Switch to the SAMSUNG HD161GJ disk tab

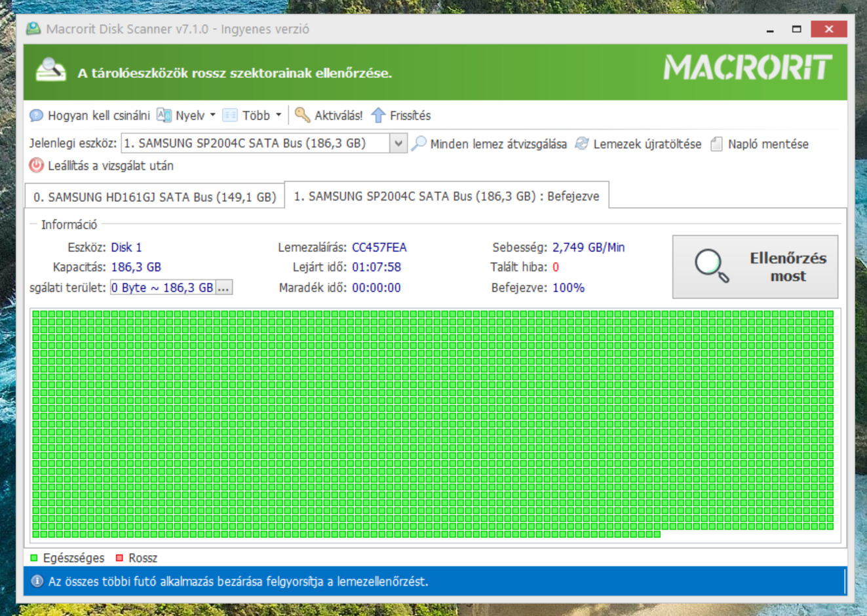[155, 197]
